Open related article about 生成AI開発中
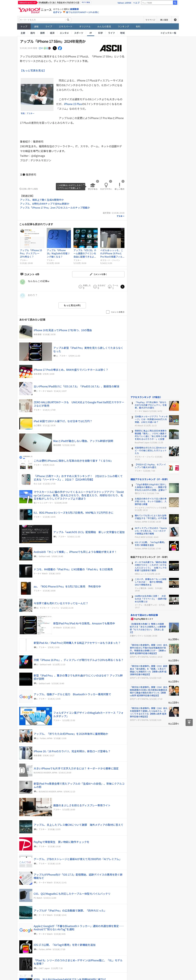Image resolution: width=196 pixels, height=980 pixels. (x=42, y=200)
